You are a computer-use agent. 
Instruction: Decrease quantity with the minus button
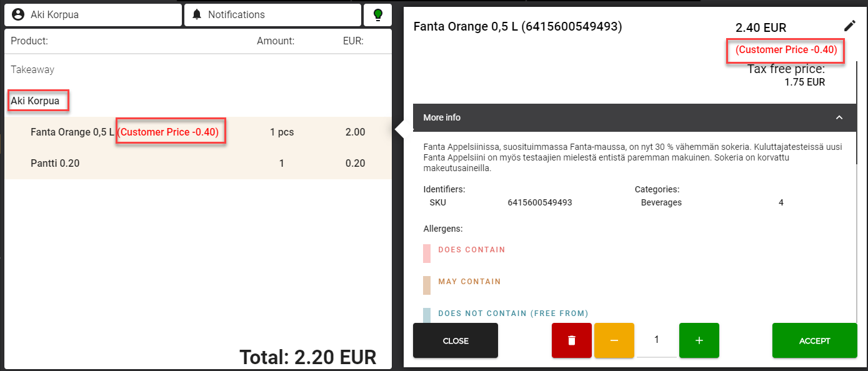(x=614, y=340)
